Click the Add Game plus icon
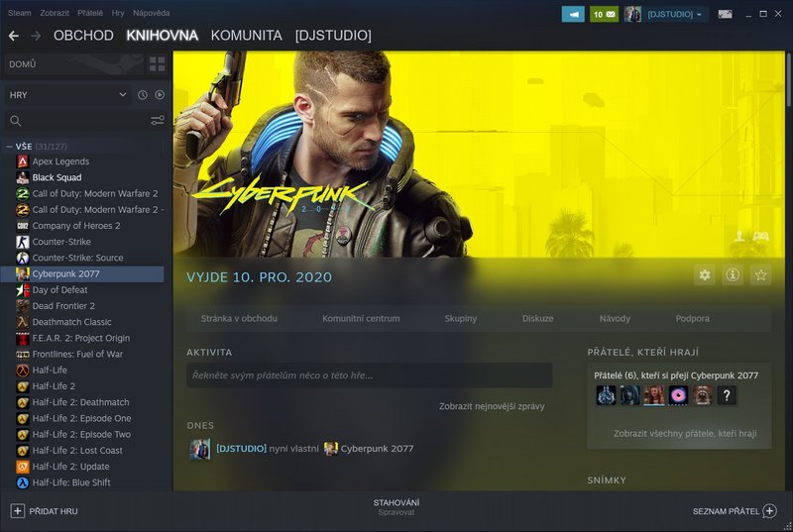Image resolution: width=793 pixels, height=532 pixels. (x=17, y=511)
